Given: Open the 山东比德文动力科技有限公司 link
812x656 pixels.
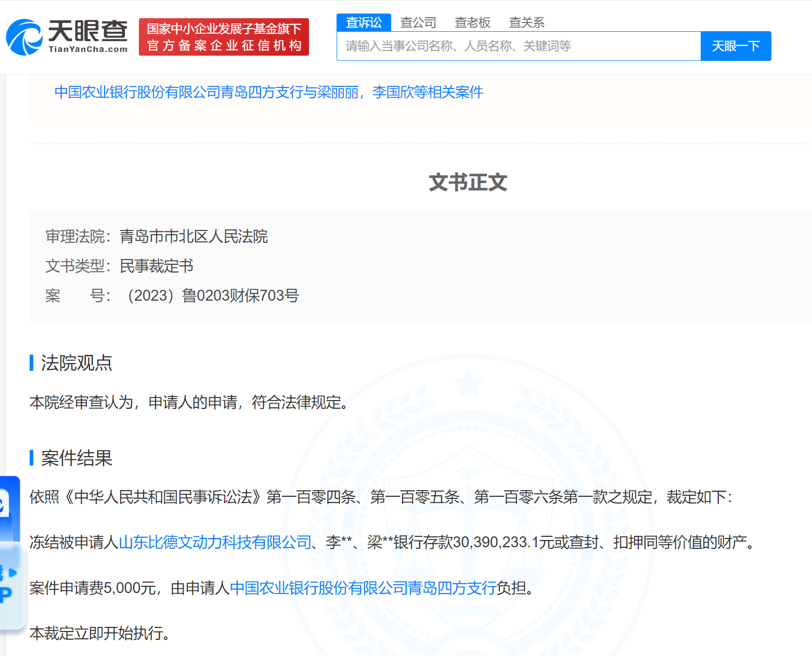Looking at the screenshot, I should pyautogui.click(x=215, y=542).
